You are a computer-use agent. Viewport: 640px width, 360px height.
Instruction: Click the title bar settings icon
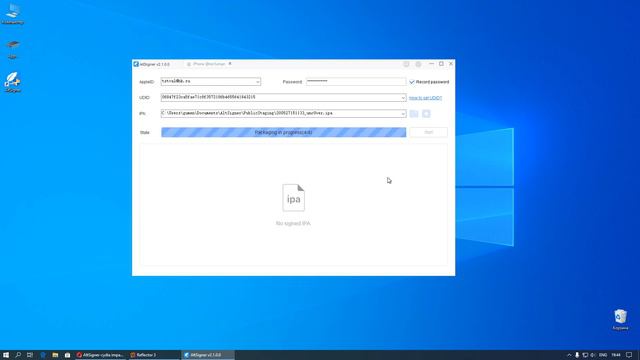click(x=418, y=64)
